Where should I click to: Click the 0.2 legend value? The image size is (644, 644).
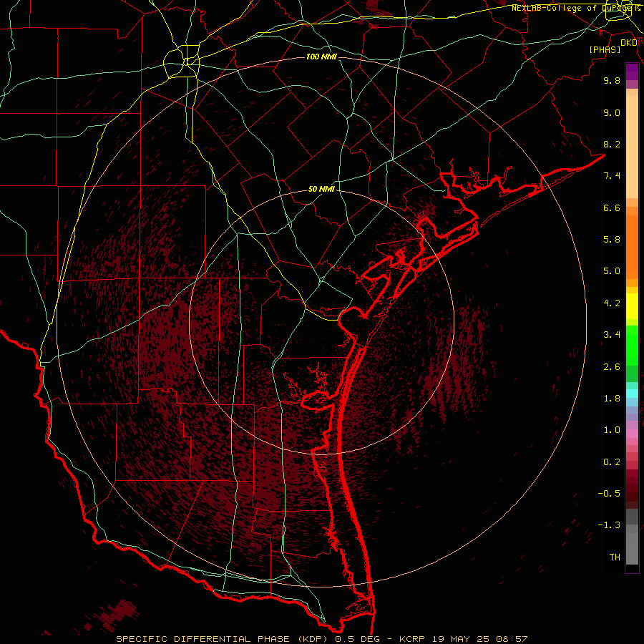pyautogui.click(x=612, y=462)
